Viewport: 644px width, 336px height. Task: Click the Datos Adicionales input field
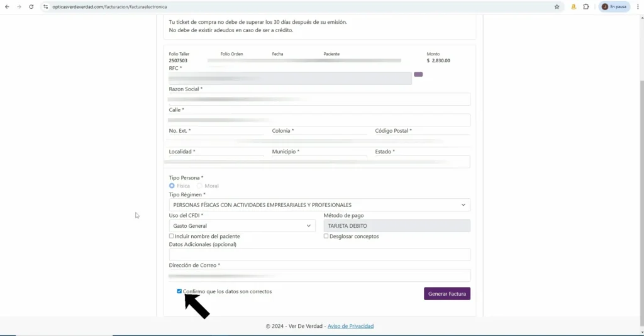(x=319, y=255)
